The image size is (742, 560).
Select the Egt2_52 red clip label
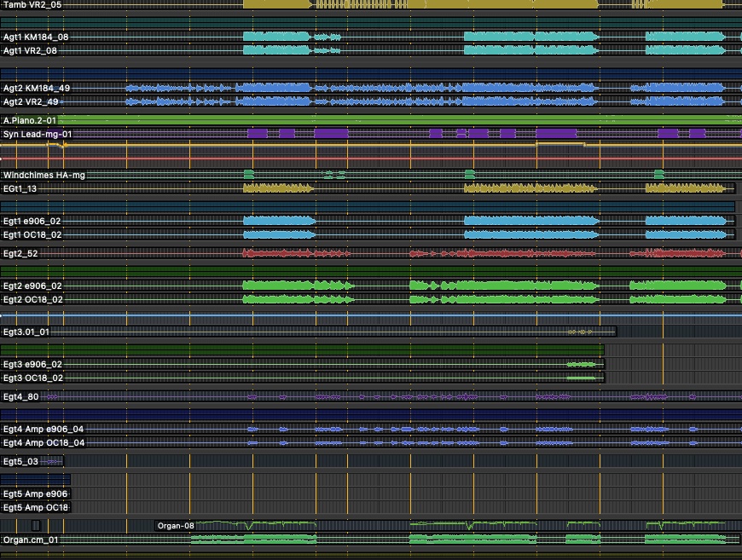(x=20, y=253)
